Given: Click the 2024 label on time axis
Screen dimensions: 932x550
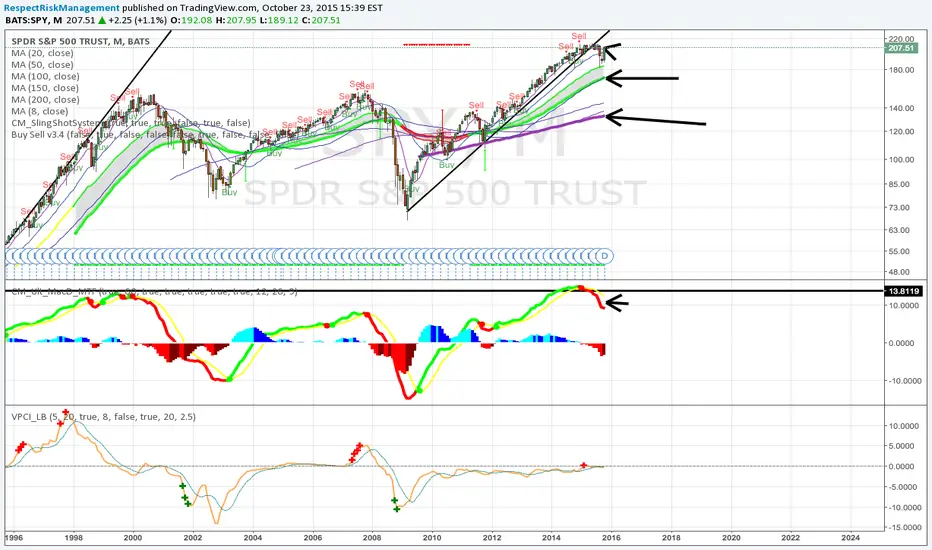Looking at the screenshot, I should coord(851,538).
